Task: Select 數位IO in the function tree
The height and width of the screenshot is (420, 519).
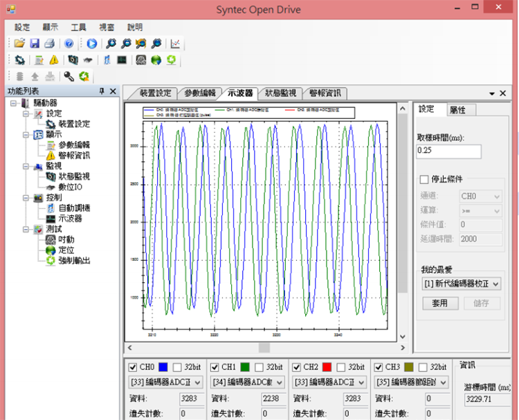Action: click(x=70, y=187)
